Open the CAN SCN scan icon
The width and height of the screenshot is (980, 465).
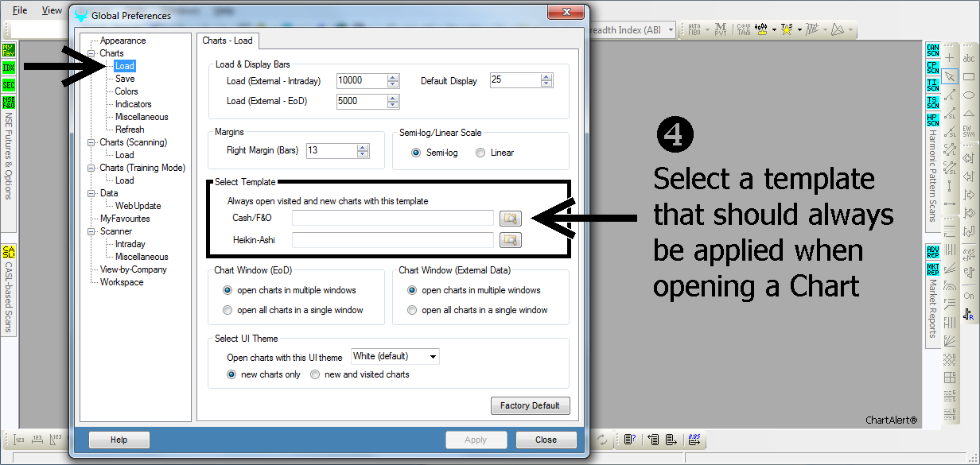933,50
